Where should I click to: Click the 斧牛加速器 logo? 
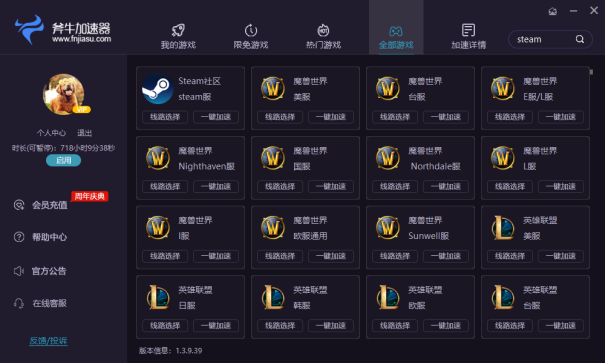(63, 30)
